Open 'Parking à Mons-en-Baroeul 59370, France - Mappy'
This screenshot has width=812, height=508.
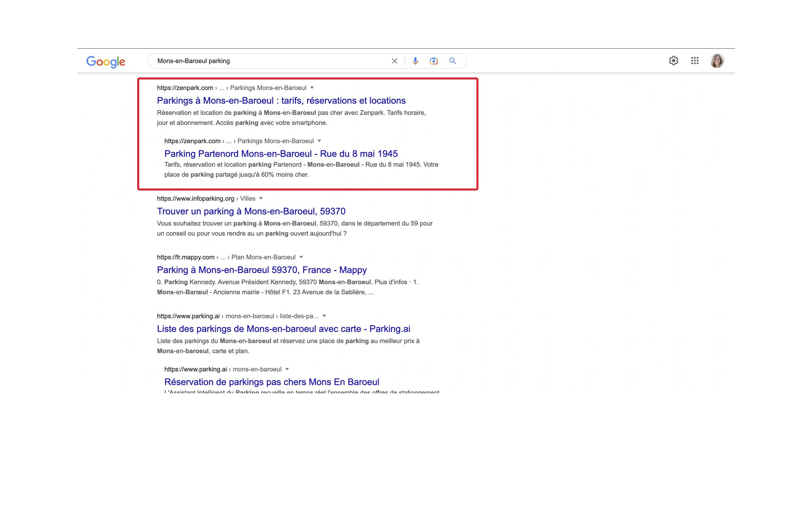coord(262,270)
